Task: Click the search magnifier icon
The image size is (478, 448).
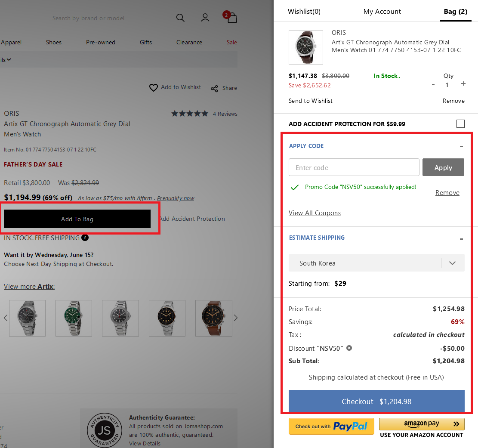Action: pyautogui.click(x=180, y=18)
